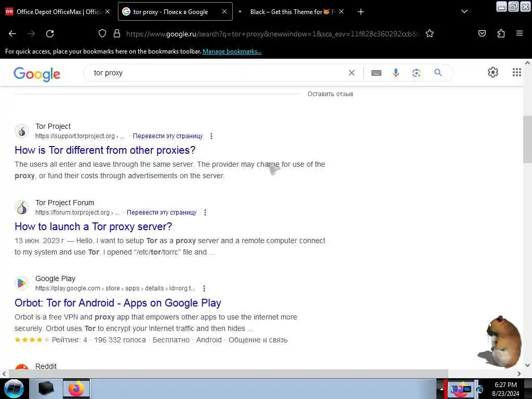The width and height of the screenshot is (532, 399).
Task: Click the Tor Project Forum site name
Action: (64, 203)
